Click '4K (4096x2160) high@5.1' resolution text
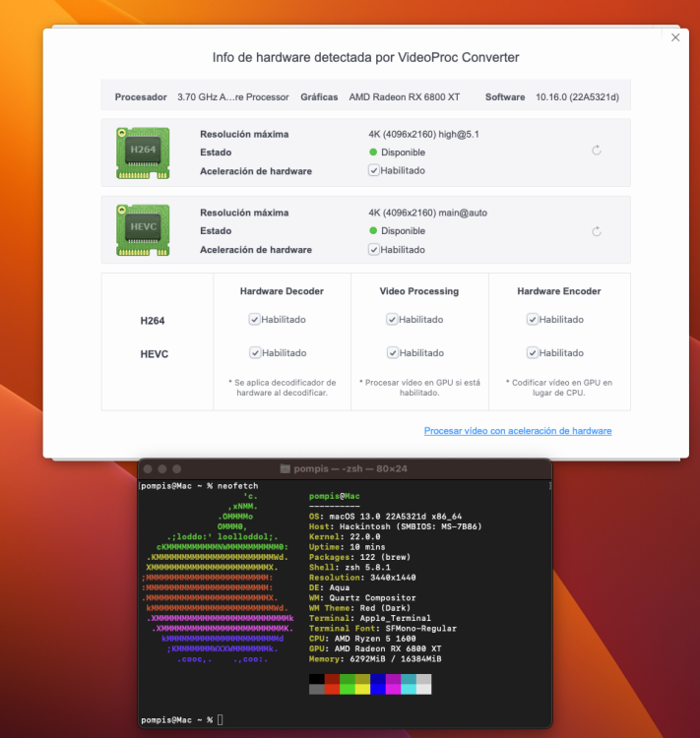Viewport: 700px width, 738px height. tap(423, 134)
